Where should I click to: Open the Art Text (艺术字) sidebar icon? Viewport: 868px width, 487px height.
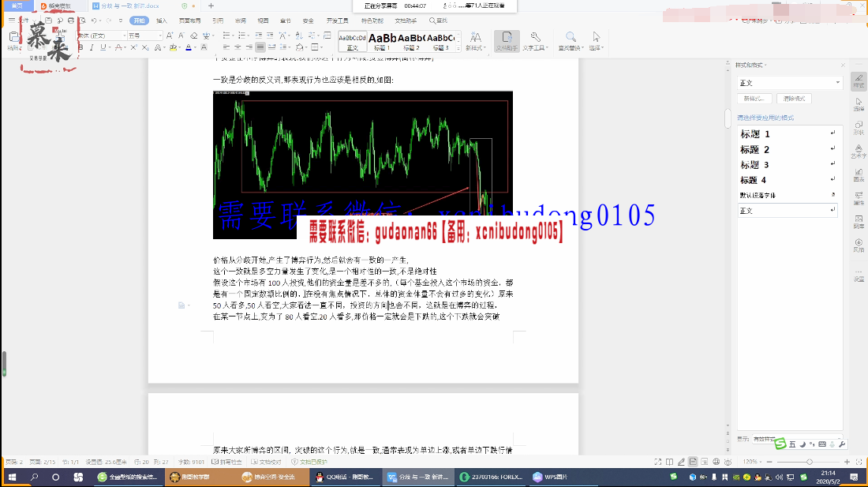(x=859, y=151)
